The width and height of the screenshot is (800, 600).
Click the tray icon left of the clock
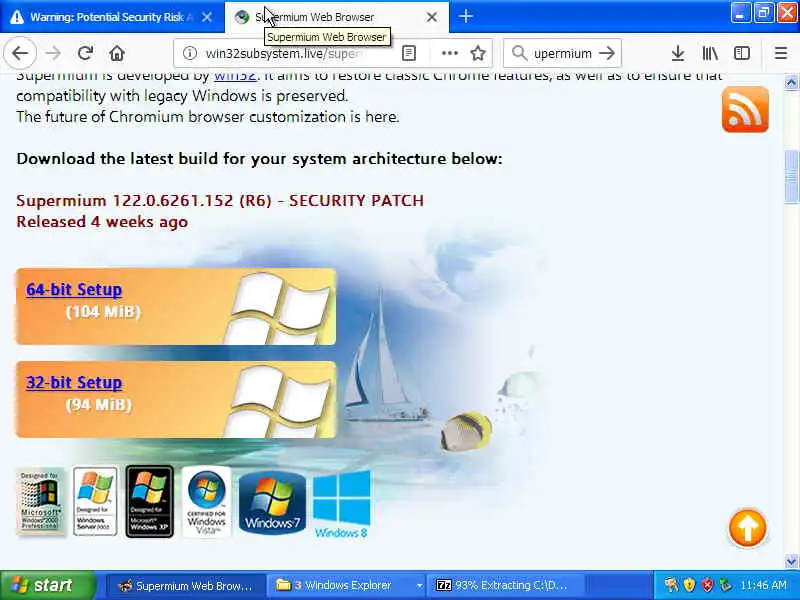(724, 585)
